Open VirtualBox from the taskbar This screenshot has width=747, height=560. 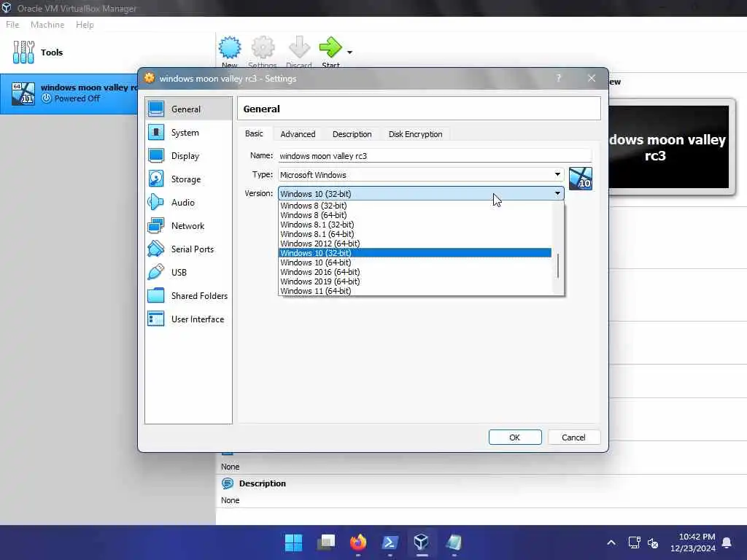click(421, 542)
